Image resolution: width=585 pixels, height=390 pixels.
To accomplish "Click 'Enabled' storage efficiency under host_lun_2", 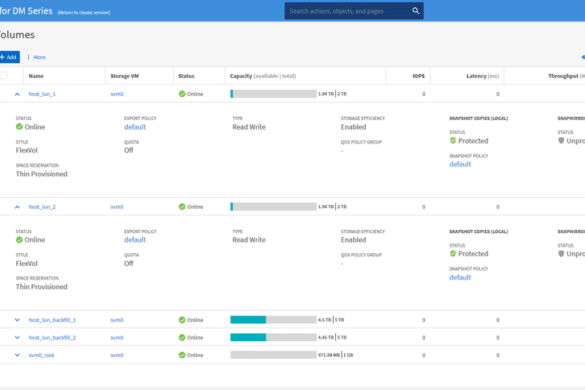I will click(353, 240).
